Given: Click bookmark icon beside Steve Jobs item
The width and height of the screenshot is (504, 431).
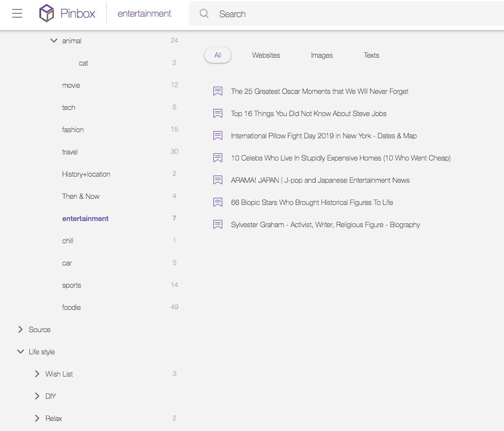Looking at the screenshot, I should (218, 113).
